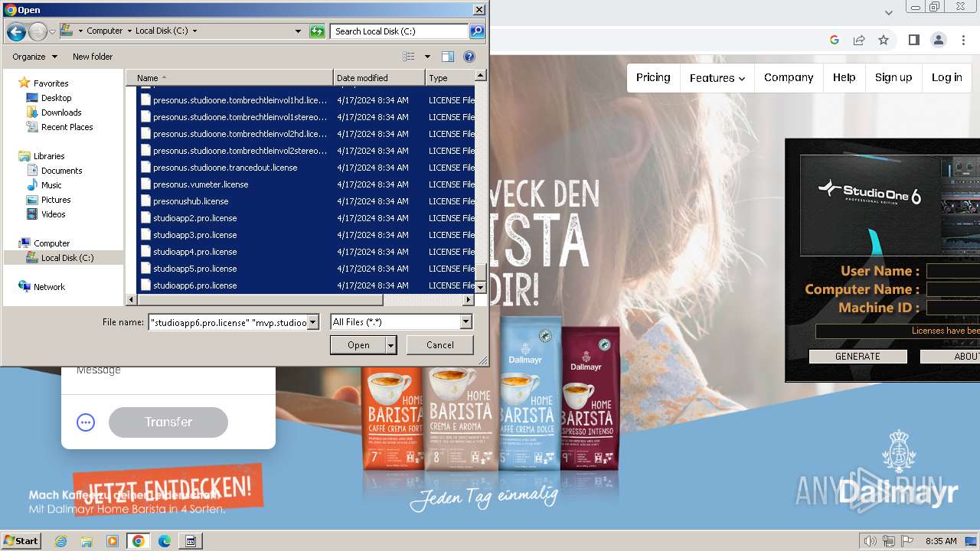Launch Internet Explorer from the taskbar

click(60, 541)
